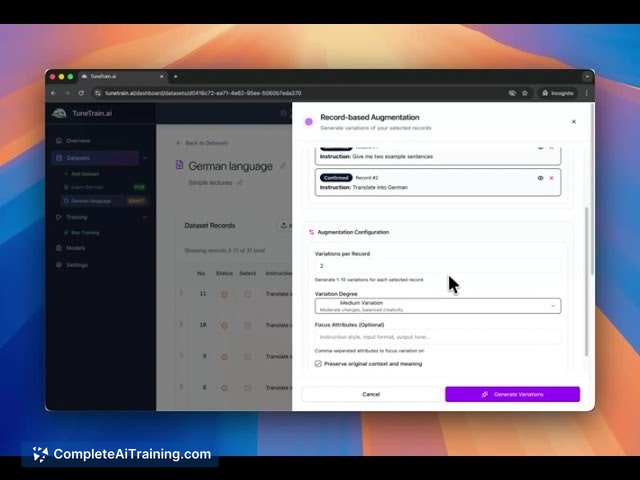Click the purple Record-based Augmentation icon
Image resolution: width=640 pixels, height=480 pixels.
tap(309, 122)
